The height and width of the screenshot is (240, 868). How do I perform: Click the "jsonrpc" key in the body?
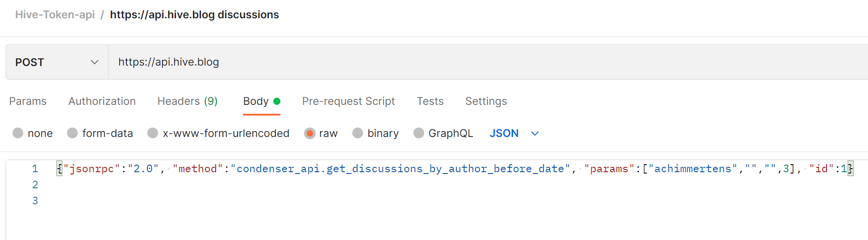point(92,169)
